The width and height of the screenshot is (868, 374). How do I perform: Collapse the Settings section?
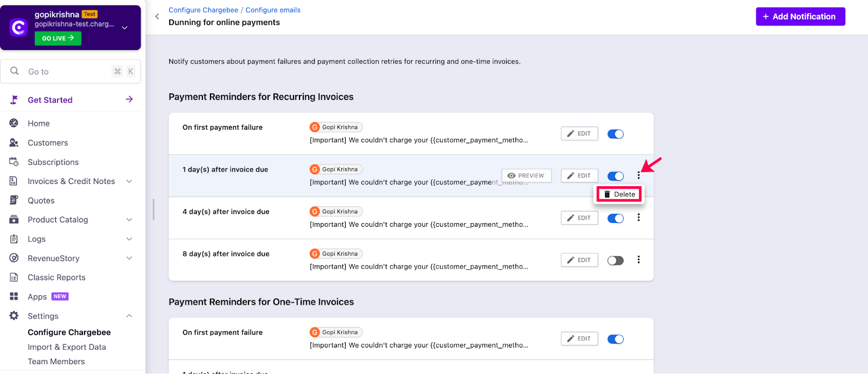click(x=129, y=316)
